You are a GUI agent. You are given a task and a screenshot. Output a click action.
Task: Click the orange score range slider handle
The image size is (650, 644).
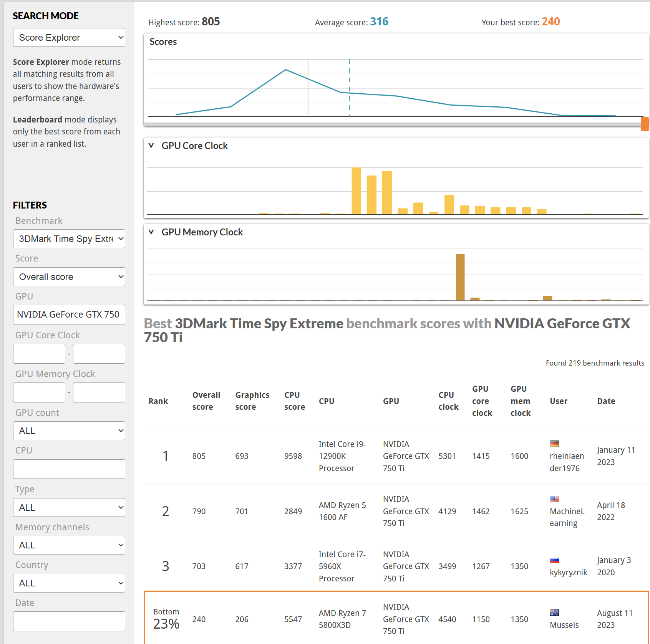(645, 124)
